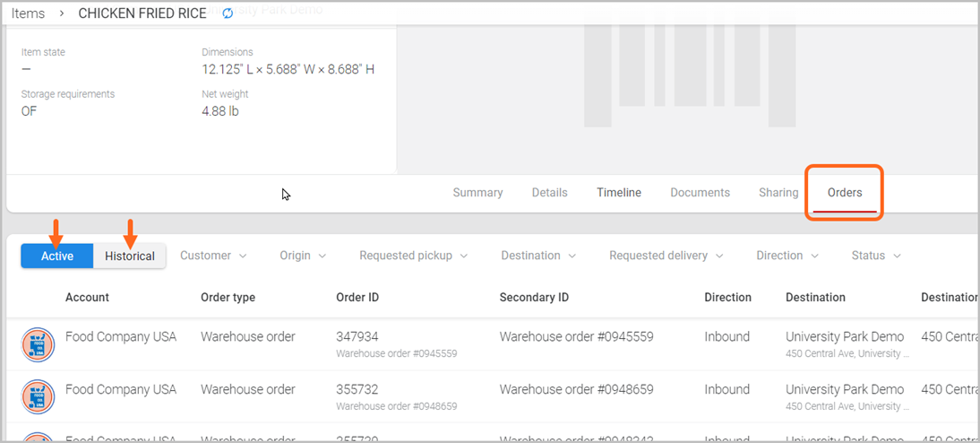Switch to Active orders view
This screenshot has height=443, width=980.
57,256
